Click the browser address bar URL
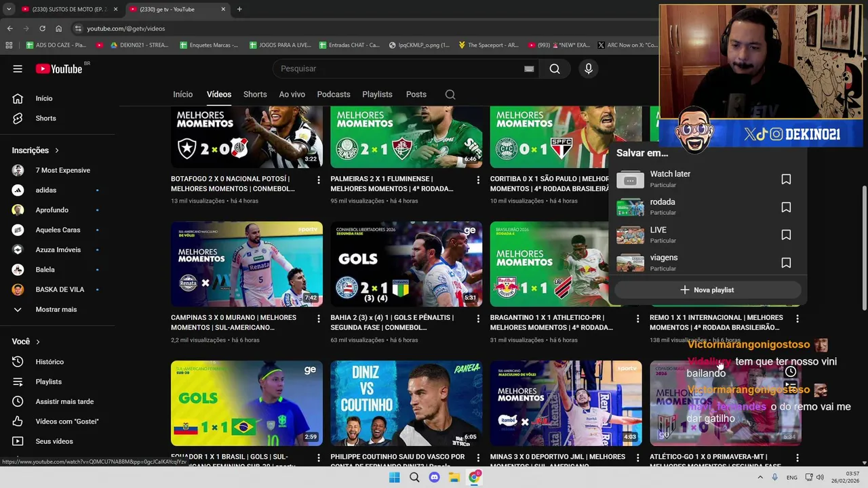 click(x=126, y=28)
